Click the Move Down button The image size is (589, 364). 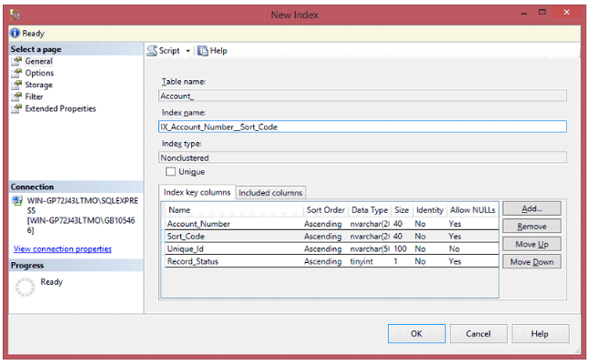(x=532, y=262)
